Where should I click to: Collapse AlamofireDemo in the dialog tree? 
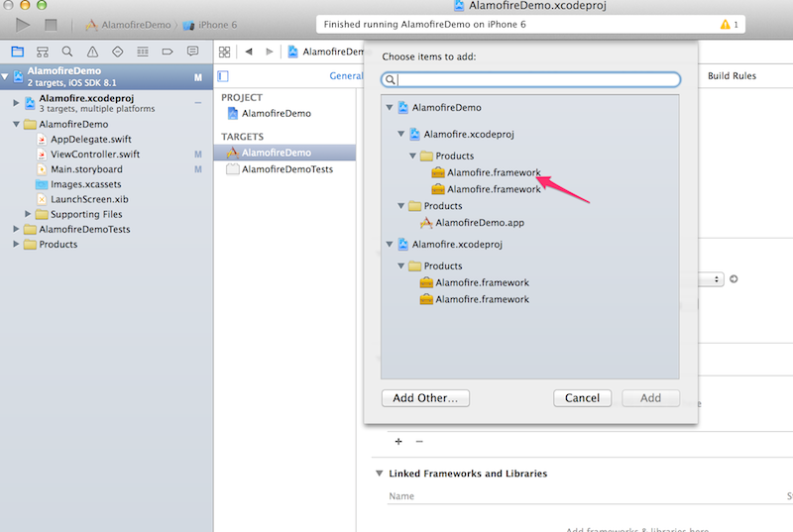pyautogui.click(x=390, y=108)
